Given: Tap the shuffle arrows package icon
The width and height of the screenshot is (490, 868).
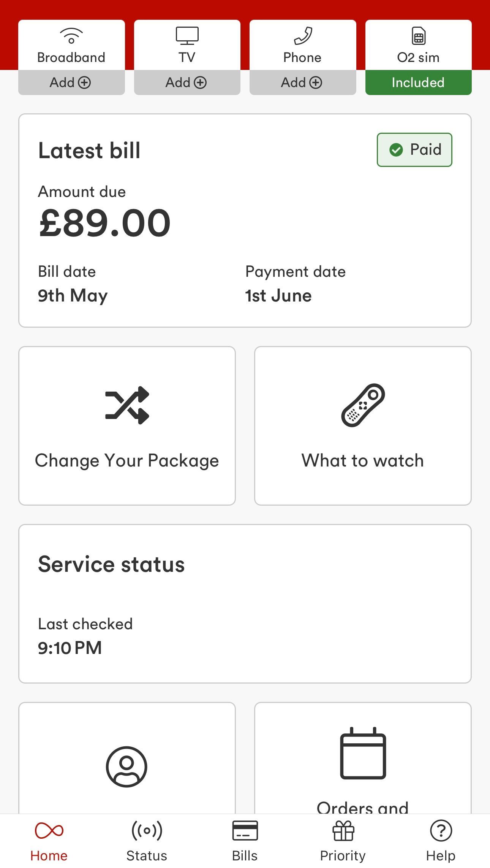Looking at the screenshot, I should point(127,405).
